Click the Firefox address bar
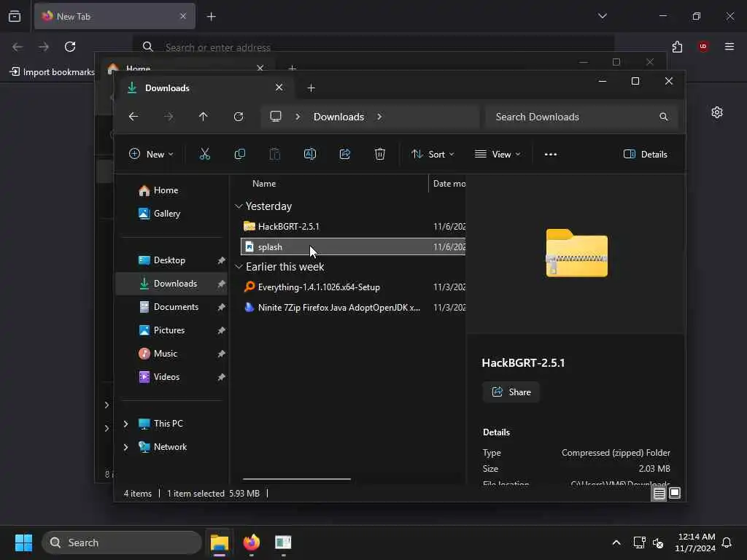 (373, 47)
